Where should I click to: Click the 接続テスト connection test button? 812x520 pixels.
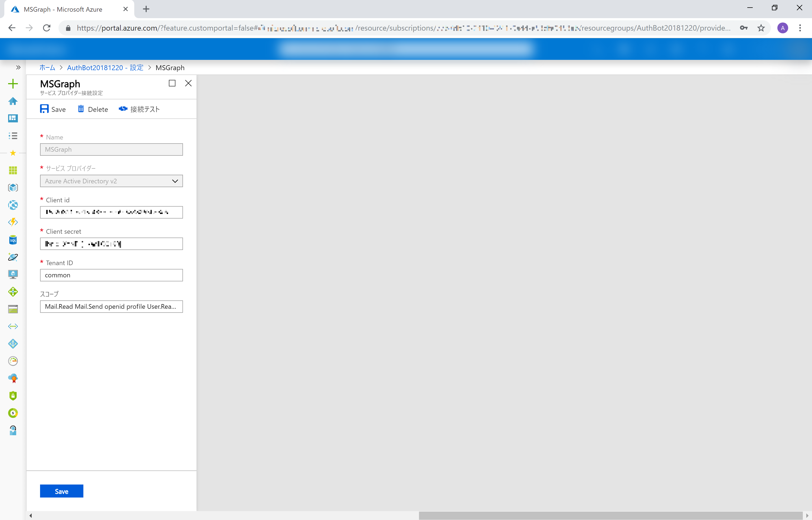pos(139,109)
